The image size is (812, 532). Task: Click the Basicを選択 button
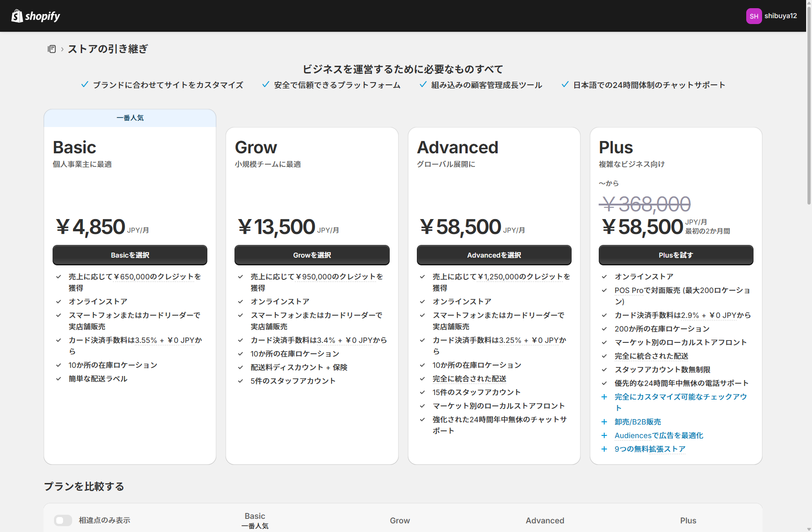tap(130, 255)
